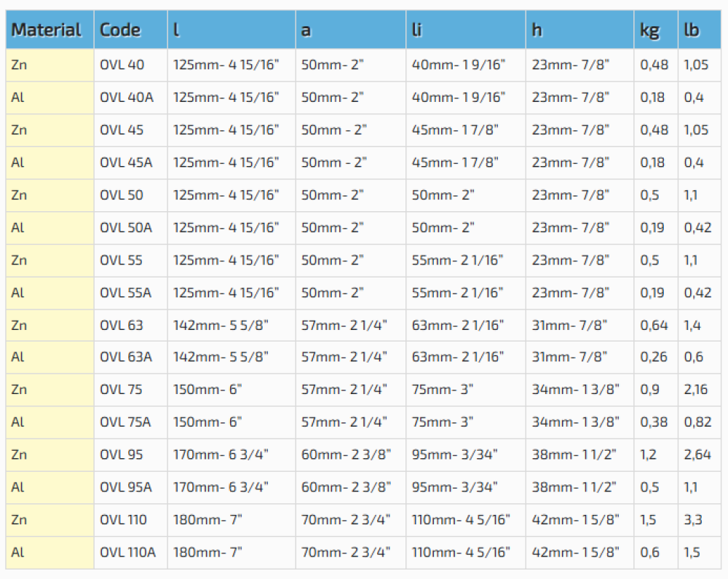Click the OVL 45A code cell

point(126,162)
